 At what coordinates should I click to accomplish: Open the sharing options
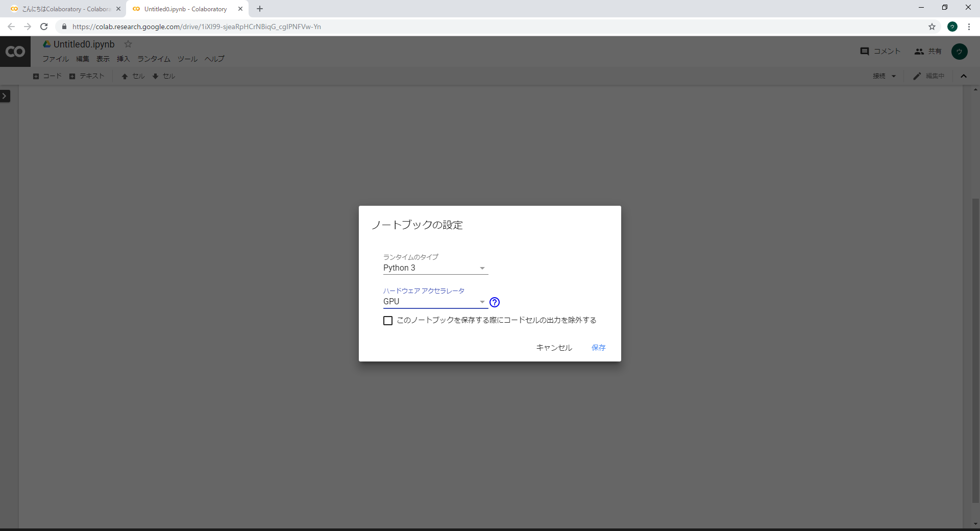point(927,51)
